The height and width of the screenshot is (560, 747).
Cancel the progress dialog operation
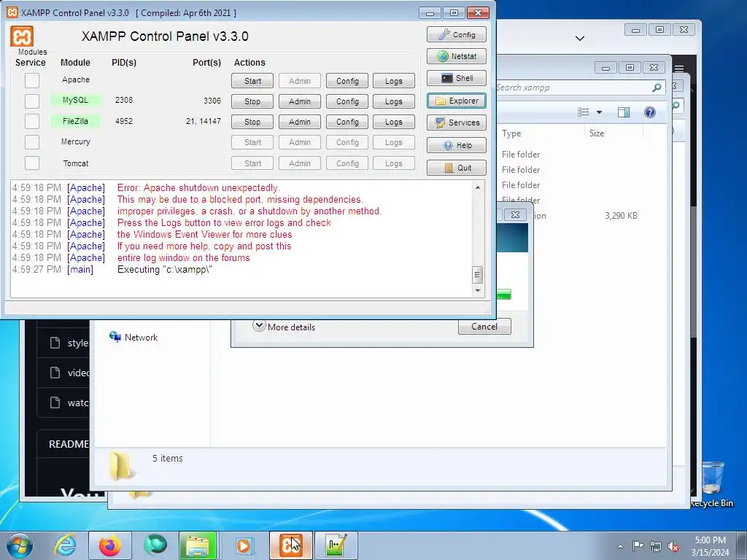[484, 327]
